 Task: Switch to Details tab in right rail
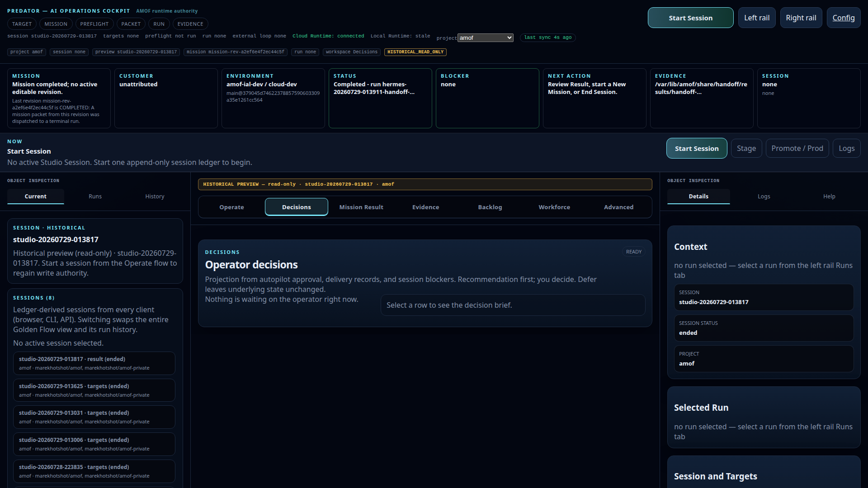(x=698, y=197)
